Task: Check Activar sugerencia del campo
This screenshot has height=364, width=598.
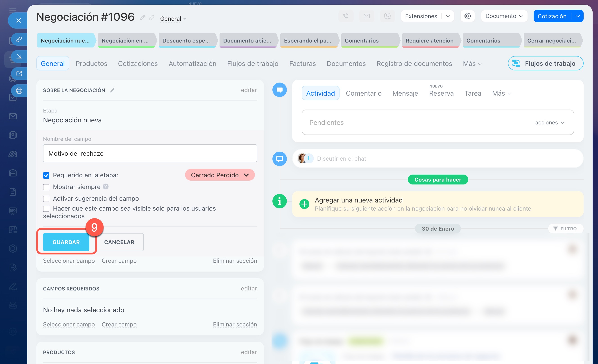Action: [x=46, y=199]
